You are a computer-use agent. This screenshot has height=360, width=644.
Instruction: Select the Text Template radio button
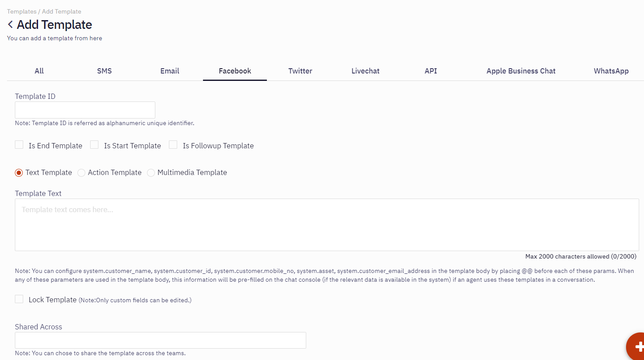coord(19,173)
